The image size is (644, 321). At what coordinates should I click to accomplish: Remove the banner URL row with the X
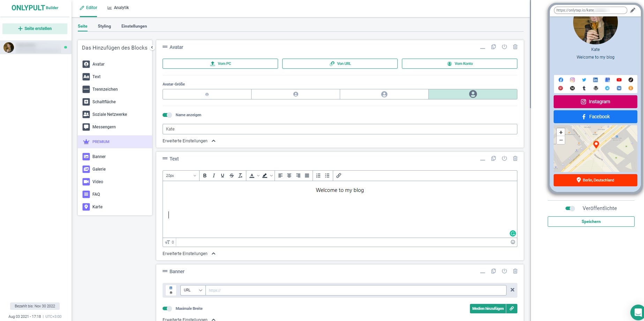(512, 290)
